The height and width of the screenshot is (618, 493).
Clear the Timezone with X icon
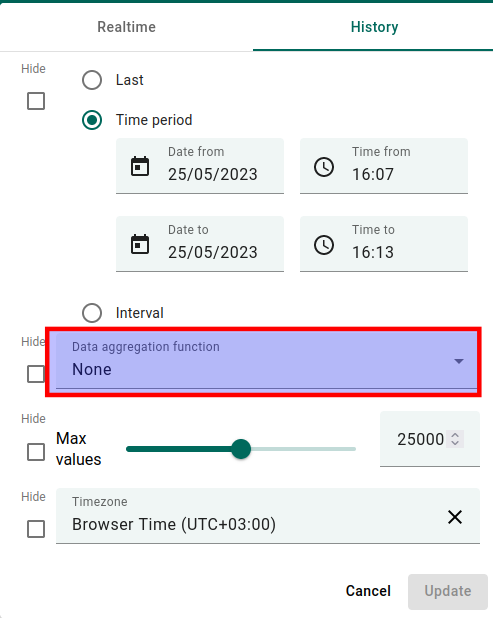point(455,517)
